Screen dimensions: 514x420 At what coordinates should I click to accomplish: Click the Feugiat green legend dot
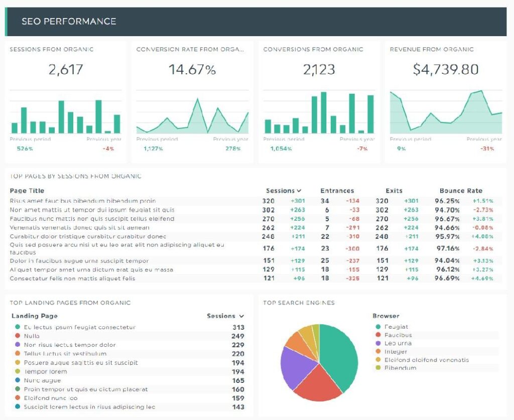tap(377, 327)
